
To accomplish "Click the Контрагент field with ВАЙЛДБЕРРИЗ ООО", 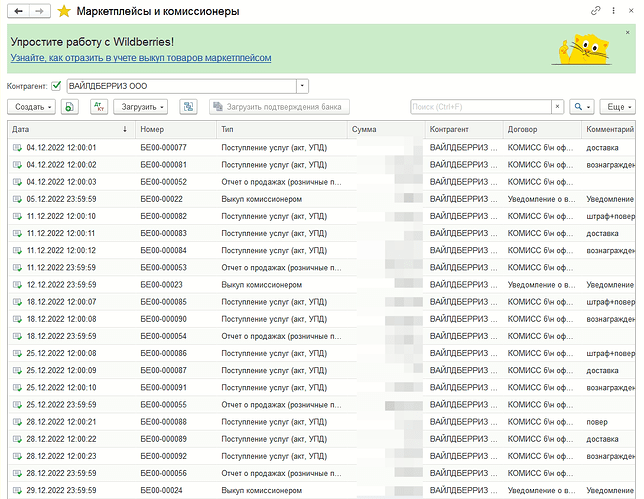I will click(182, 86).
